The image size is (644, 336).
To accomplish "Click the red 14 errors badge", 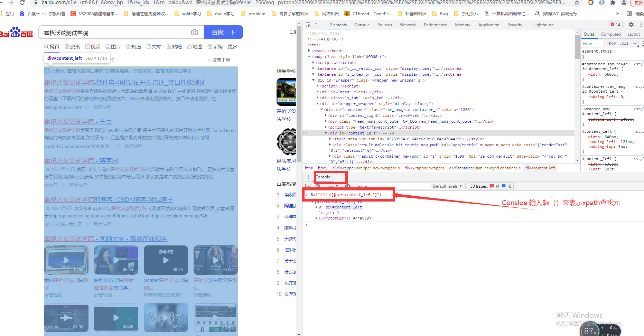I will pyautogui.click(x=615, y=25).
